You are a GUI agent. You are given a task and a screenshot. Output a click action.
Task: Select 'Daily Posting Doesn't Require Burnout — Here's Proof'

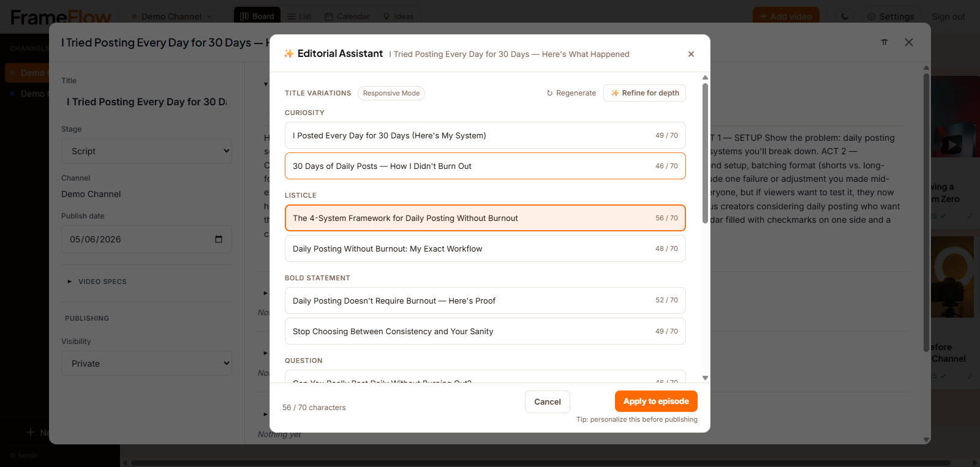click(x=485, y=301)
